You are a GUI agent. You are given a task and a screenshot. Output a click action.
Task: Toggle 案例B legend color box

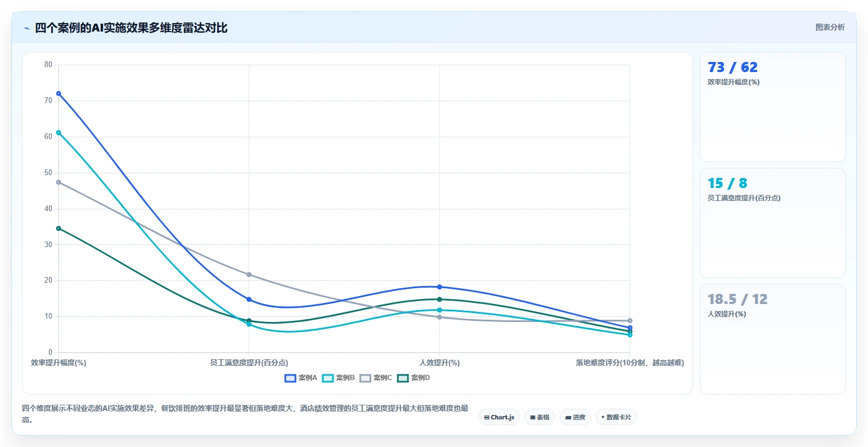pos(328,378)
